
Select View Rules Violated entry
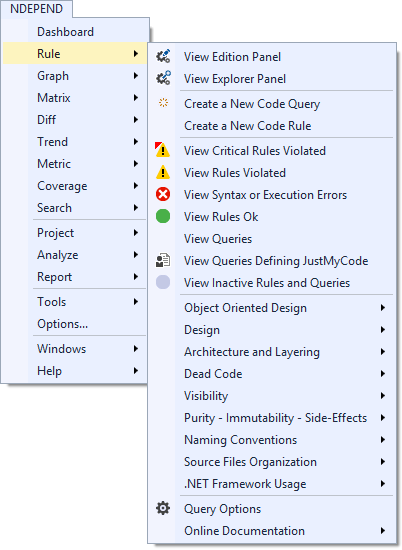(235, 173)
